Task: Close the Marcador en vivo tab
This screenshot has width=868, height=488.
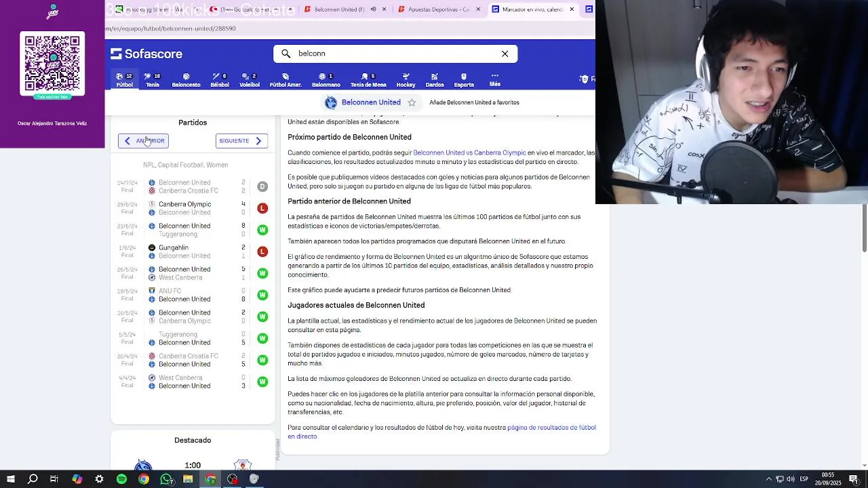Action: coord(572,9)
